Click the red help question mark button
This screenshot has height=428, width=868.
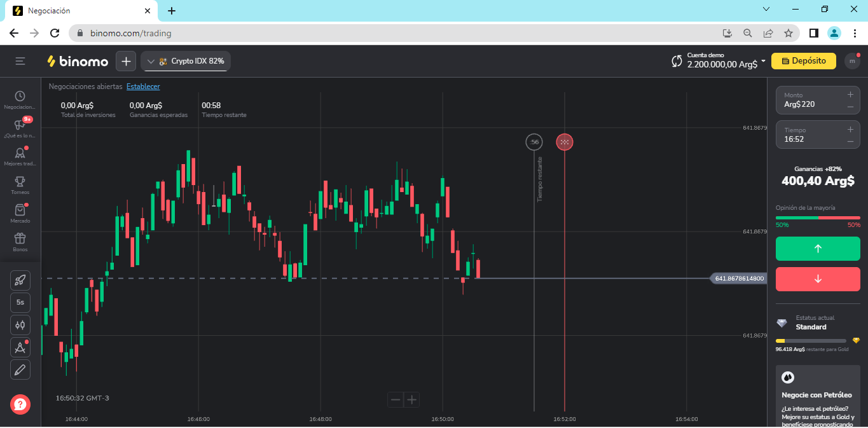click(x=20, y=404)
